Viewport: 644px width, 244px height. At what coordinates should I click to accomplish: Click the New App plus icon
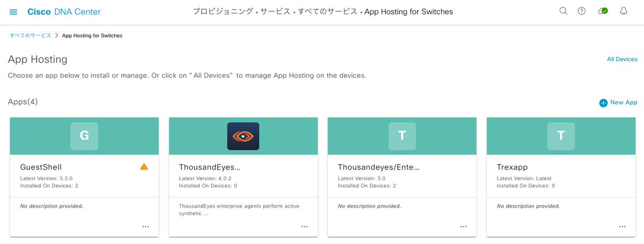tap(603, 102)
